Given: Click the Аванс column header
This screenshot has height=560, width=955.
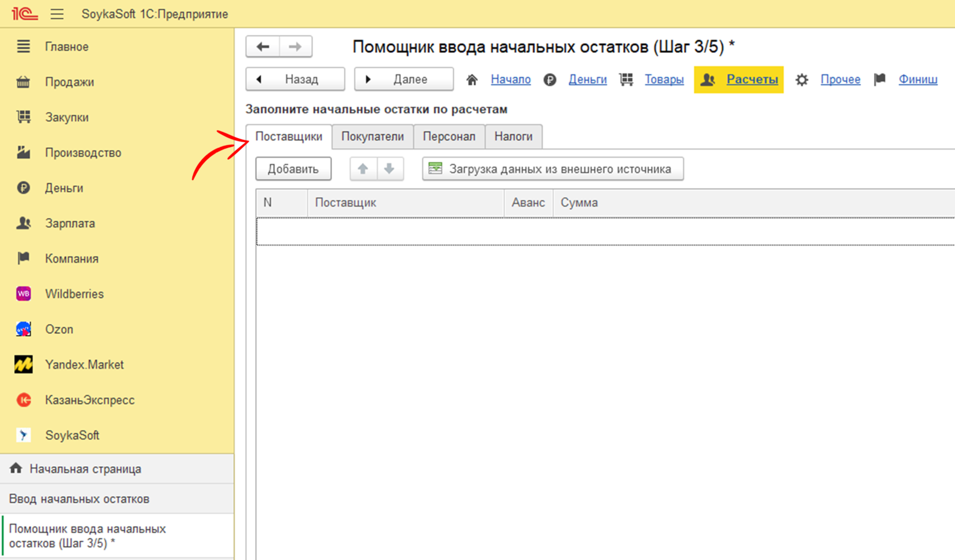Looking at the screenshot, I should 529,203.
